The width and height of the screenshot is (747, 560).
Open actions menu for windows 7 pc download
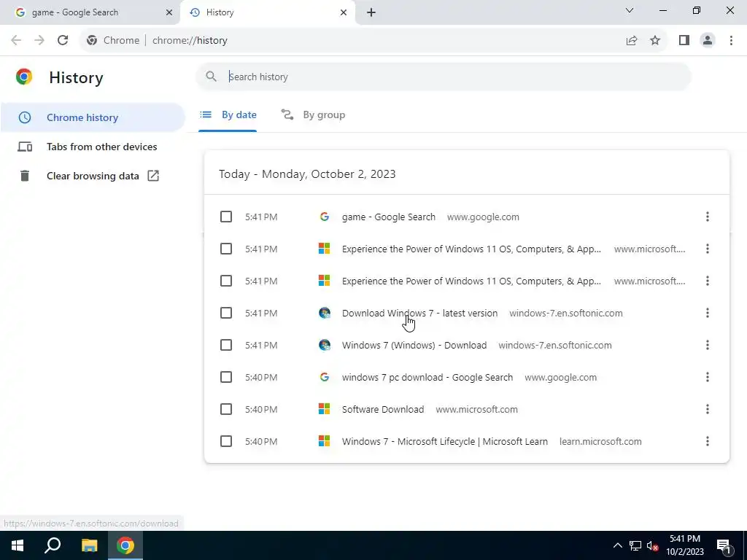point(707,377)
